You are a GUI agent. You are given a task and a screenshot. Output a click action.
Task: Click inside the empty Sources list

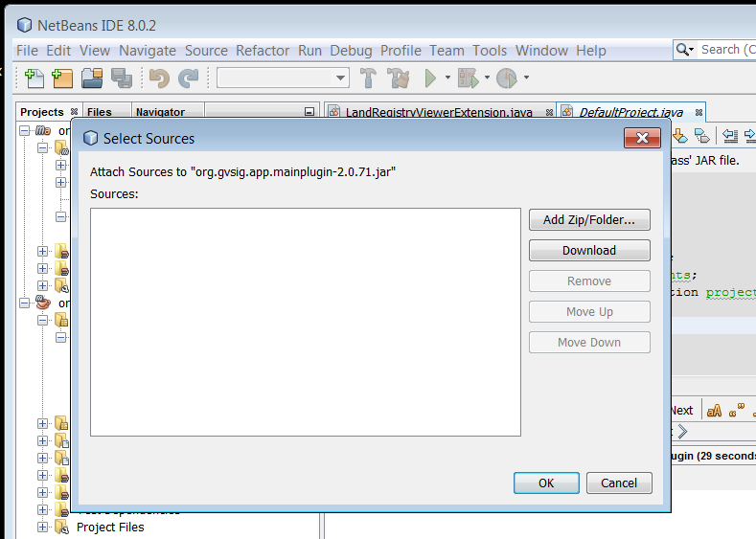tap(305, 322)
